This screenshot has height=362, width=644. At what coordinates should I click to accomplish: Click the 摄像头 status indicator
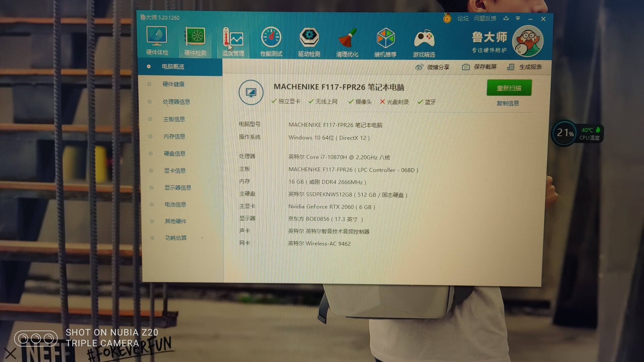360,102
